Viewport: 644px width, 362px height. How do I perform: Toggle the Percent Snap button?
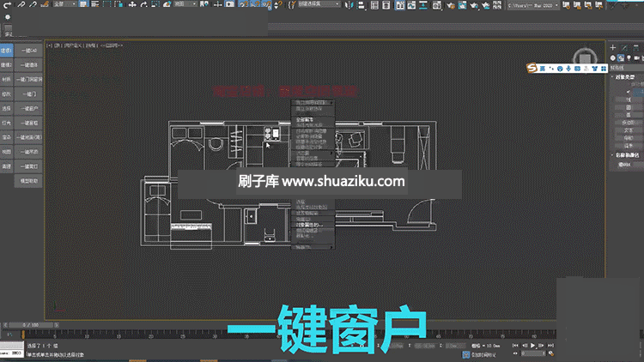[x=266, y=4]
